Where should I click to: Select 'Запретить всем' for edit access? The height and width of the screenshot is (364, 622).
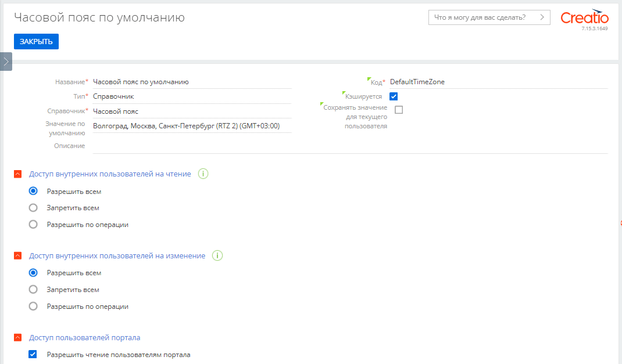tap(33, 289)
